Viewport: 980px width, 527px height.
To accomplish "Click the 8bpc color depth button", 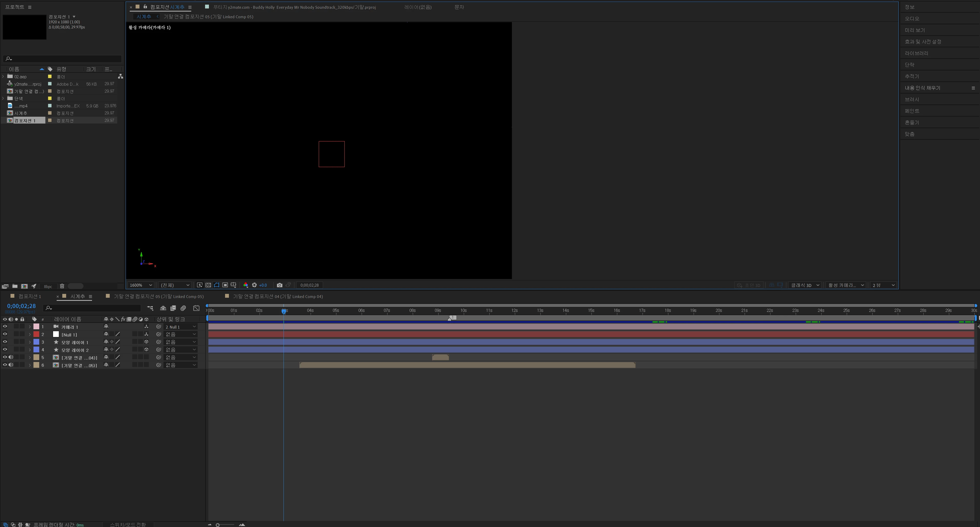I will click(x=48, y=286).
